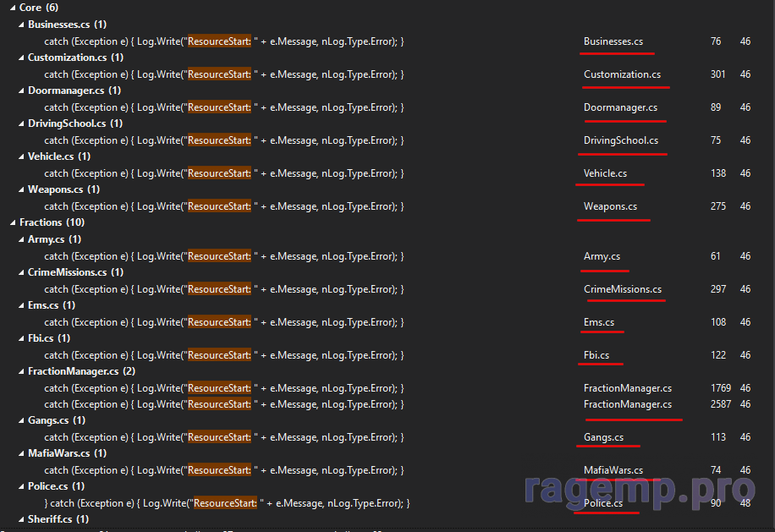Collapse the Core (6) group arrow

[x=12, y=8]
